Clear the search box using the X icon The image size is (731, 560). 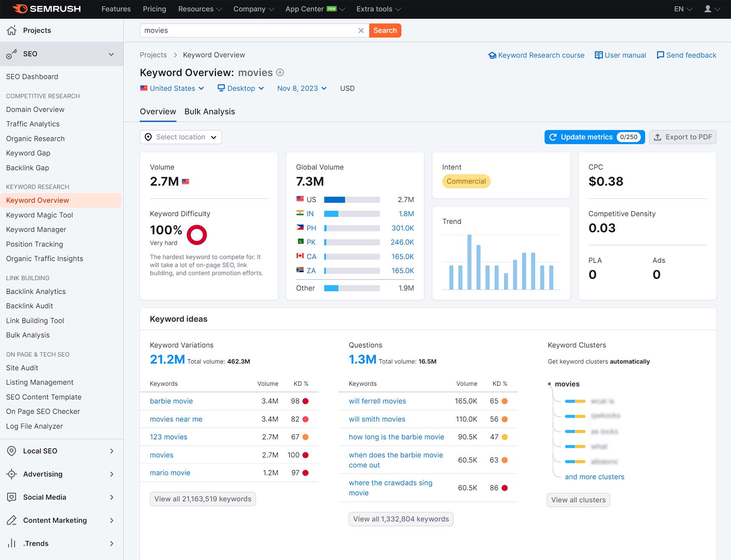[361, 30]
